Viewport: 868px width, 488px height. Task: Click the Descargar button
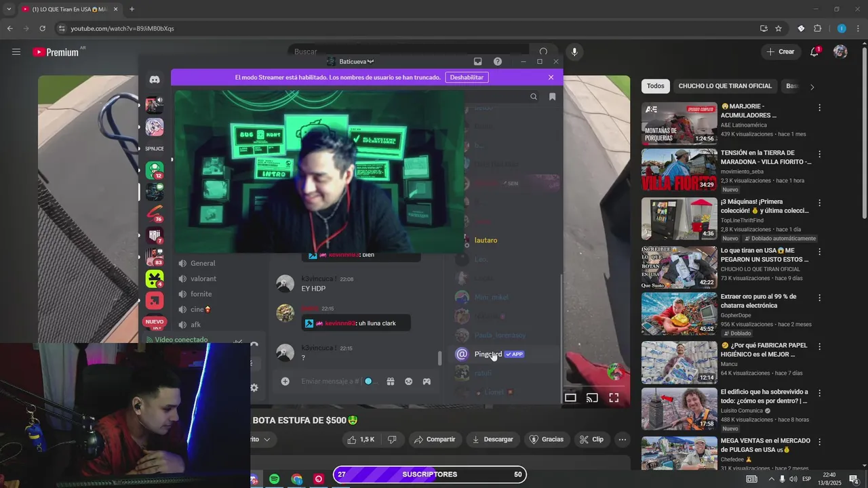point(493,439)
